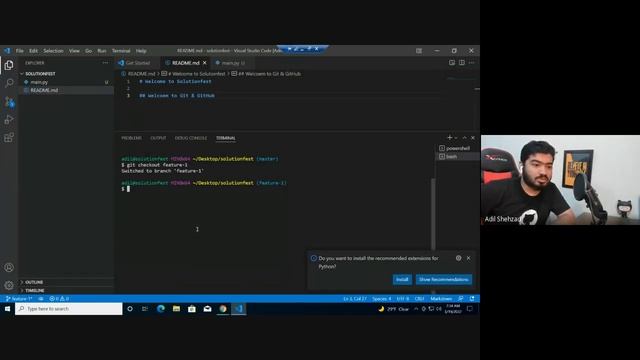
Task: Open the Search view in activity bar
Action: point(9,83)
